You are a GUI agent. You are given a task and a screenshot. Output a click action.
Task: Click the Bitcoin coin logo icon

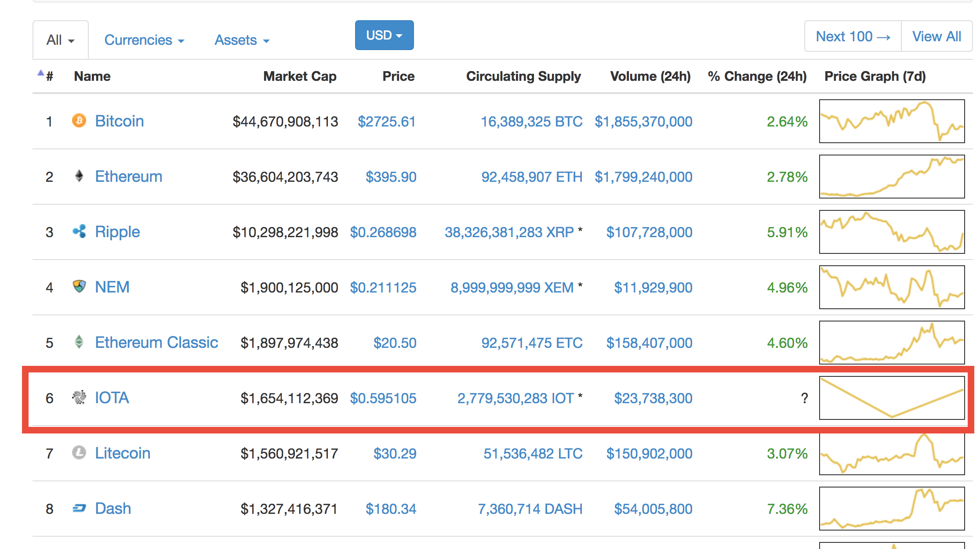tap(79, 120)
